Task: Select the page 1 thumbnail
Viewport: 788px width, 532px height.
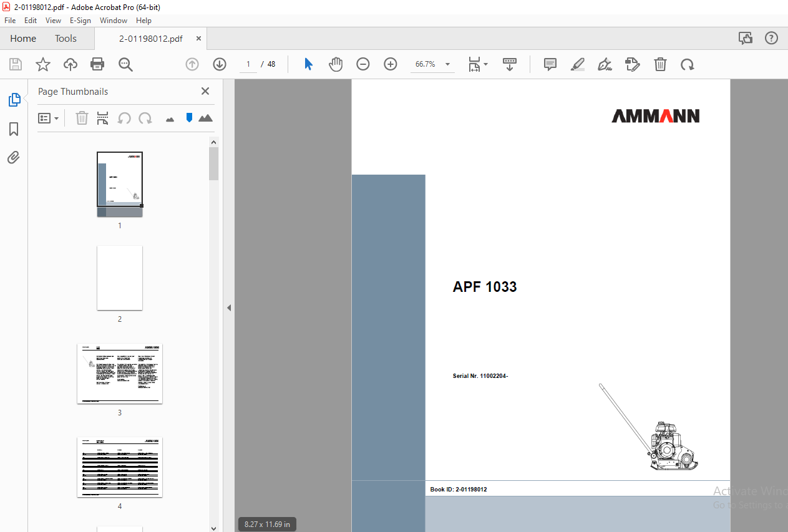Action: [120, 184]
